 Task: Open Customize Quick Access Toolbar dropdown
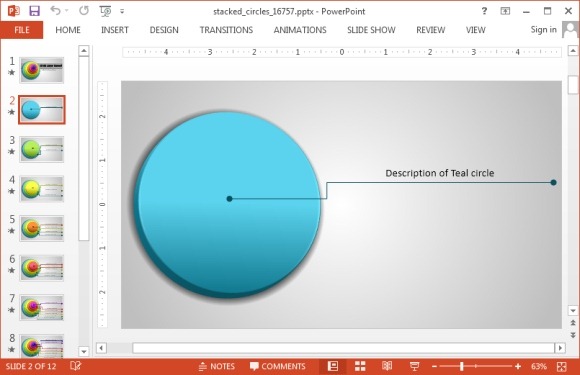click(122, 11)
